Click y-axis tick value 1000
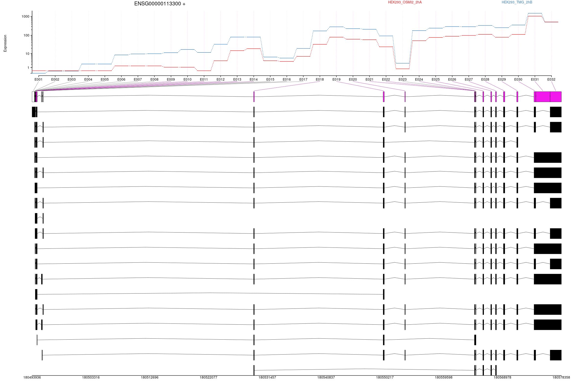Image resolution: width=588 pixels, height=382 pixels. click(25, 17)
